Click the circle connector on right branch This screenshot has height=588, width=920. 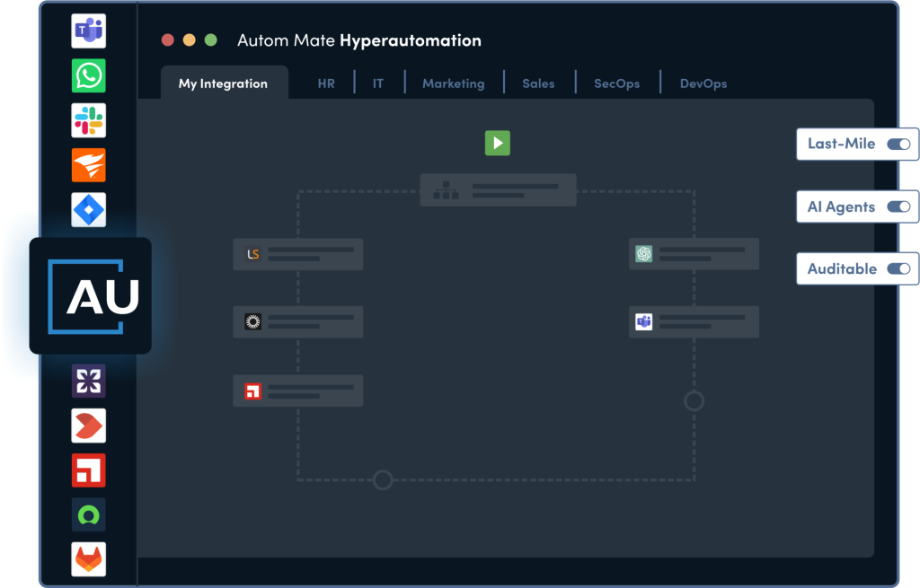[694, 401]
